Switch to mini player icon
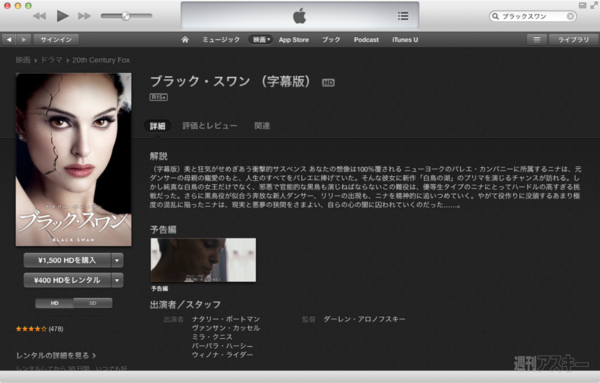The height and width of the screenshot is (383, 600). coord(582,5)
